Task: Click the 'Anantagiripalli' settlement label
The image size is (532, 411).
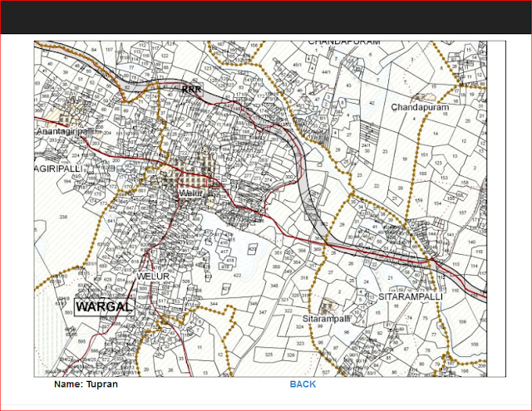Action: [x=65, y=131]
